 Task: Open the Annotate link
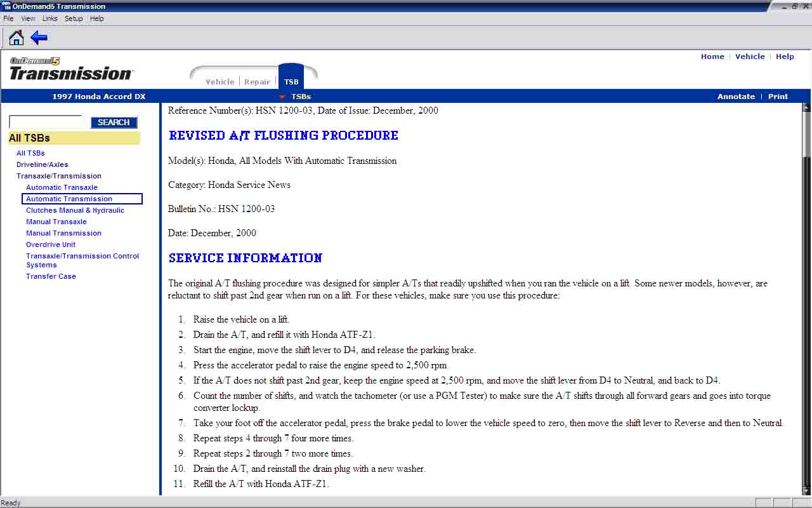pyautogui.click(x=736, y=97)
